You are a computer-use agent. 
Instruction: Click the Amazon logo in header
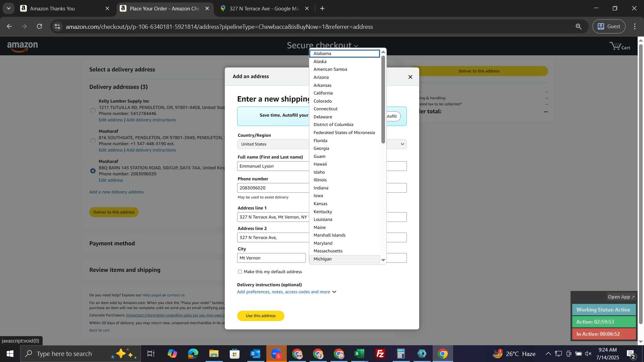[22, 47]
